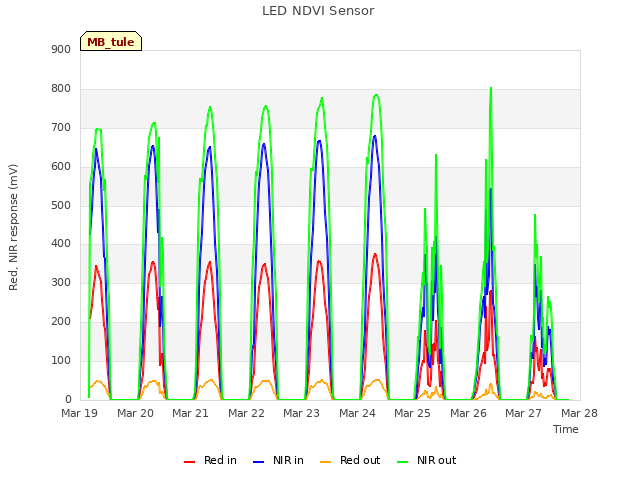640x480 pixels.
Task: Click the Mar 19 x-axis tick label
Action: 80,413
